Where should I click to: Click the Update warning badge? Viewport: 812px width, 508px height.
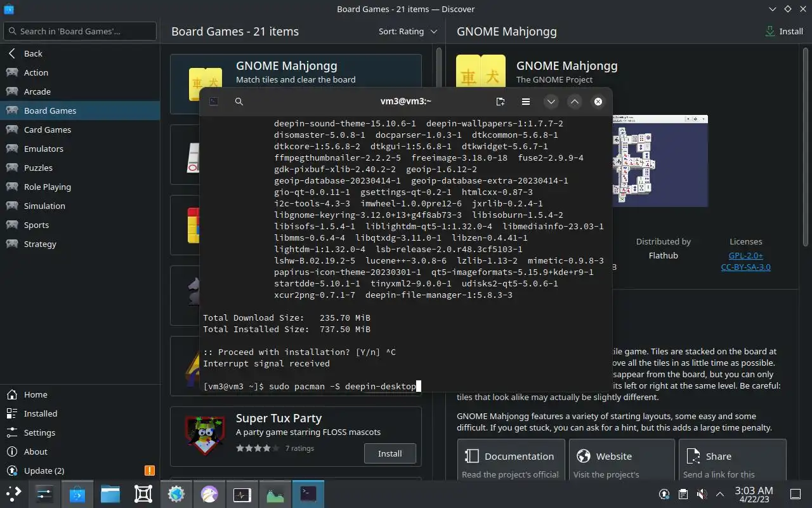coord(150,471)
